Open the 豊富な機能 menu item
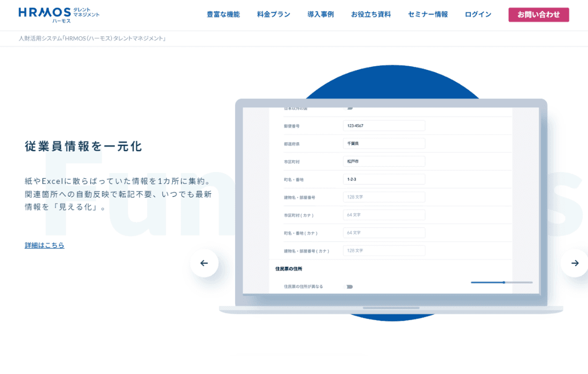588x374 pixels. click(x=223, y=14)
